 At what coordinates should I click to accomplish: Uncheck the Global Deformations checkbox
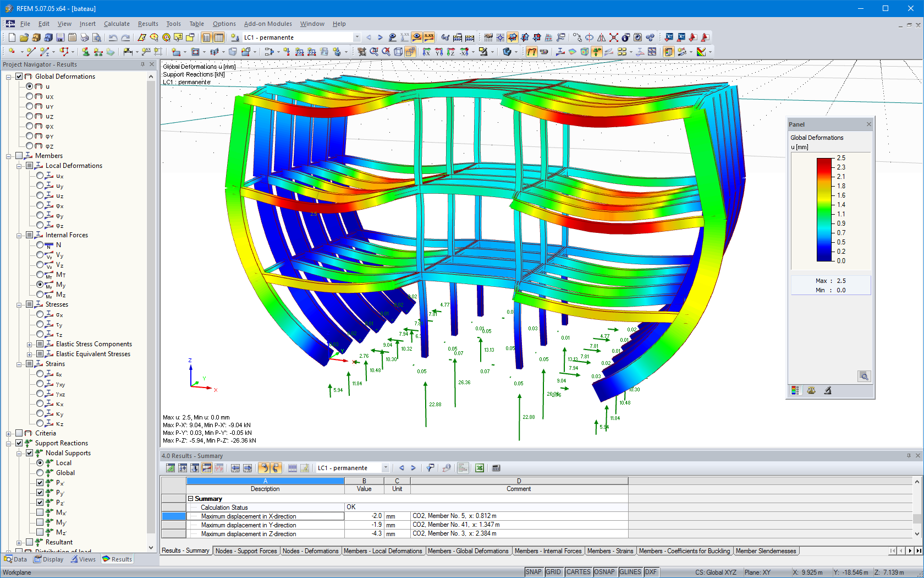(x=19, y=77)
